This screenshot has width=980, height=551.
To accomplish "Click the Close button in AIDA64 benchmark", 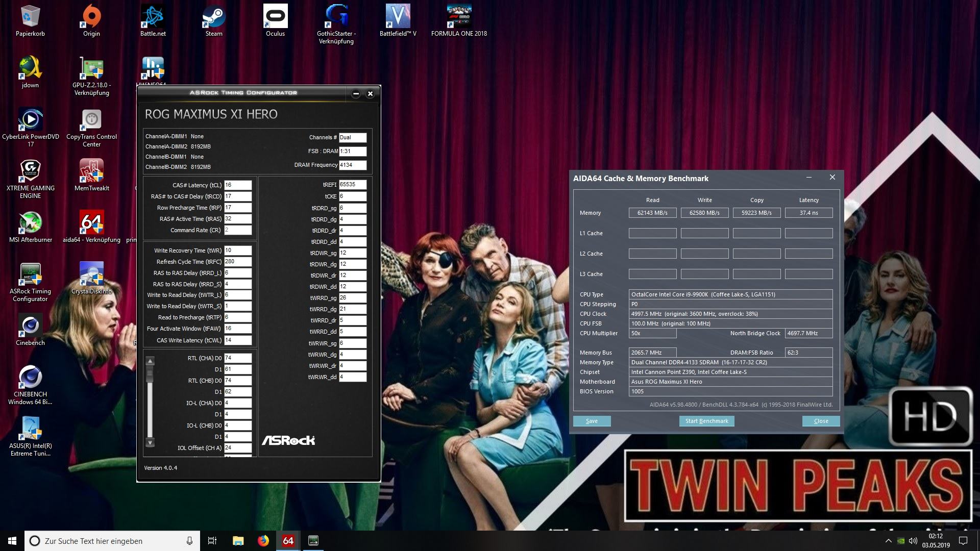I will pos(821,421).
